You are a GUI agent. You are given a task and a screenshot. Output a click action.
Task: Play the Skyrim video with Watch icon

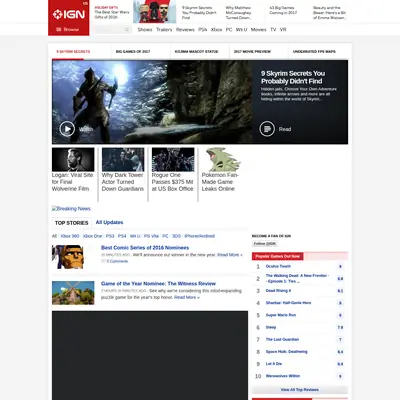pyautogui.click(x=67, y=129)
